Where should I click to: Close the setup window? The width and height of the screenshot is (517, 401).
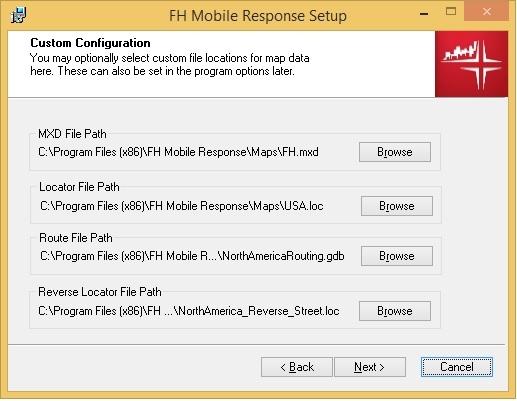[487, 12]
